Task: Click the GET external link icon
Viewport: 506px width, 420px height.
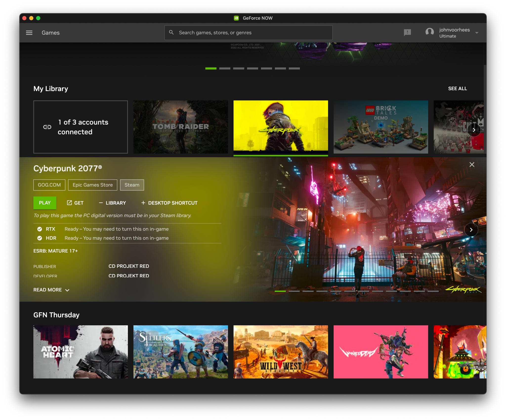Action: 68,203
